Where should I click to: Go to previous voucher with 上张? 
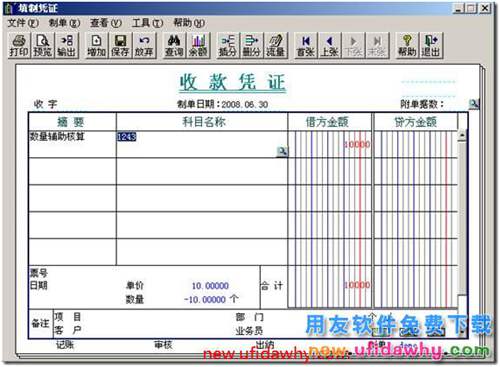click(x=329, y=46)
